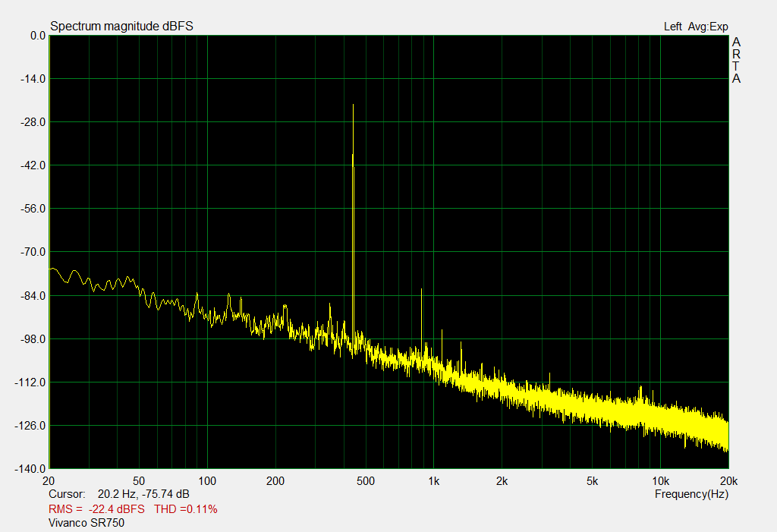Click the 100 frequency axis label

coord(207,481)
